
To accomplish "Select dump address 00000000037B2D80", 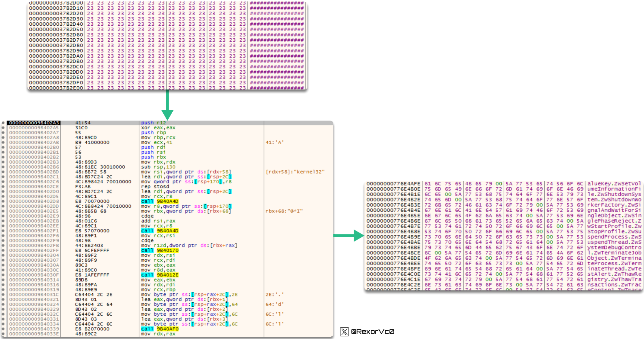I will click(56, 46).
